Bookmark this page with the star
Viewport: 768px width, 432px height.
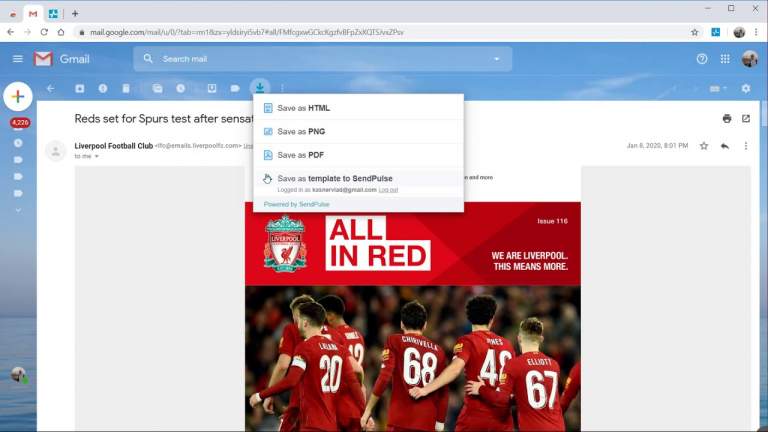click(x=695, y=32)
